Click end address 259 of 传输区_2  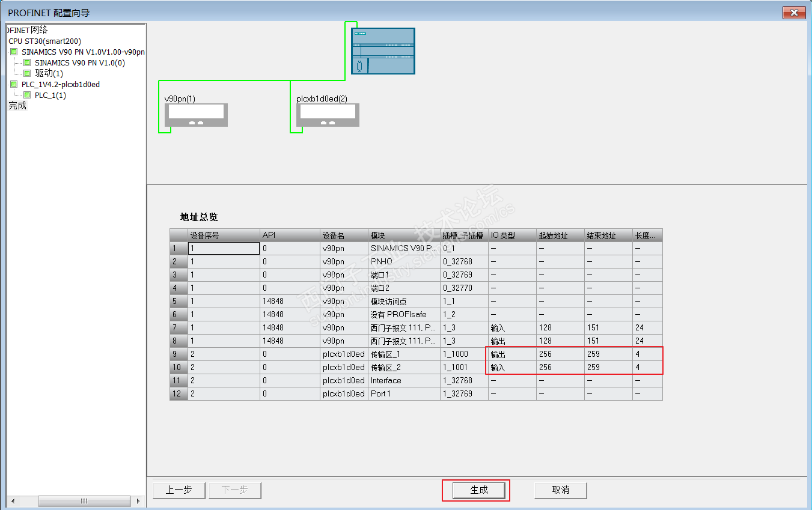point(609,367)
